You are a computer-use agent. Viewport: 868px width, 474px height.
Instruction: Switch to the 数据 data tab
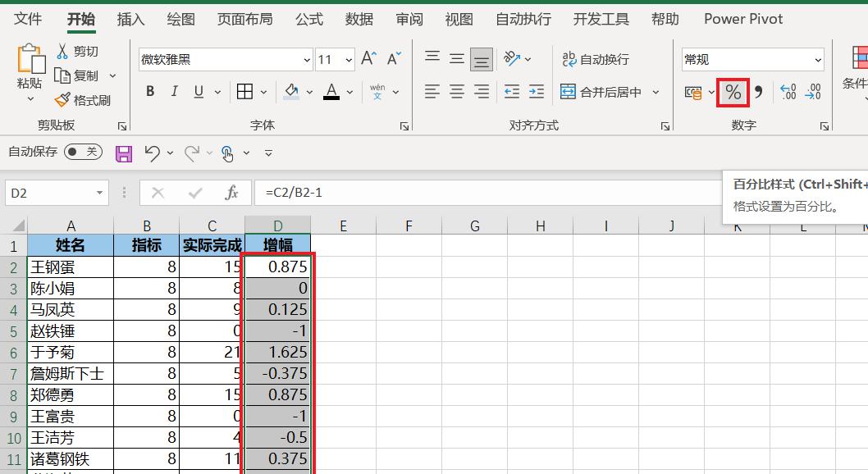coord(359,19)
